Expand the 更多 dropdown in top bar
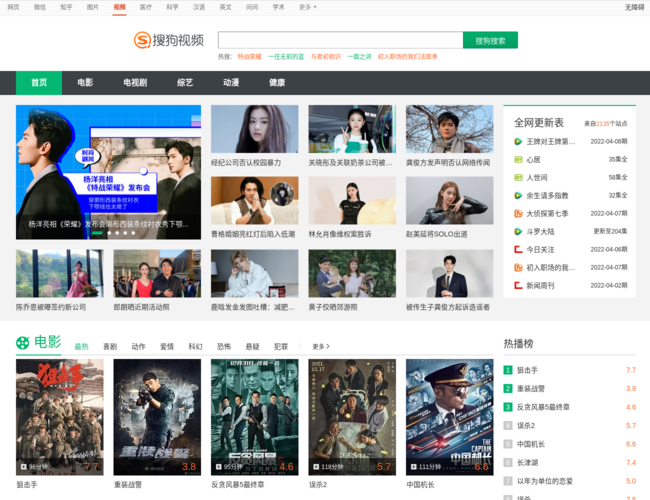This screenshot has height=500, width=650. pos(307,7)
